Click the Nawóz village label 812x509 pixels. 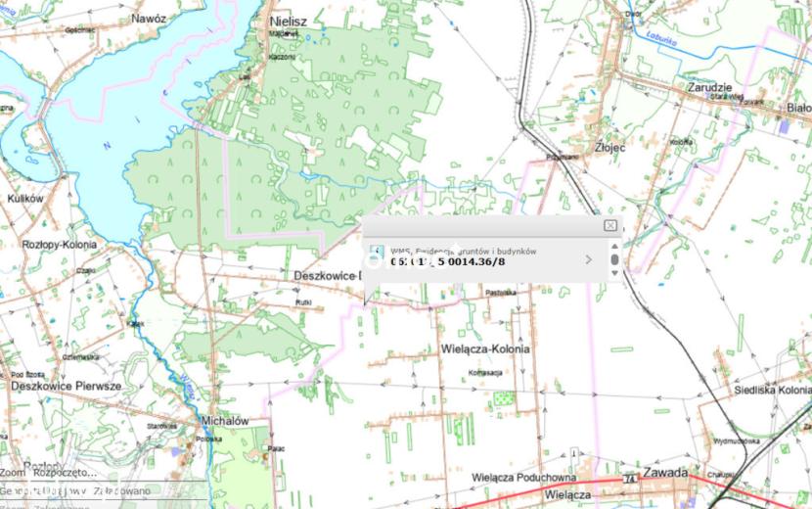149,19
